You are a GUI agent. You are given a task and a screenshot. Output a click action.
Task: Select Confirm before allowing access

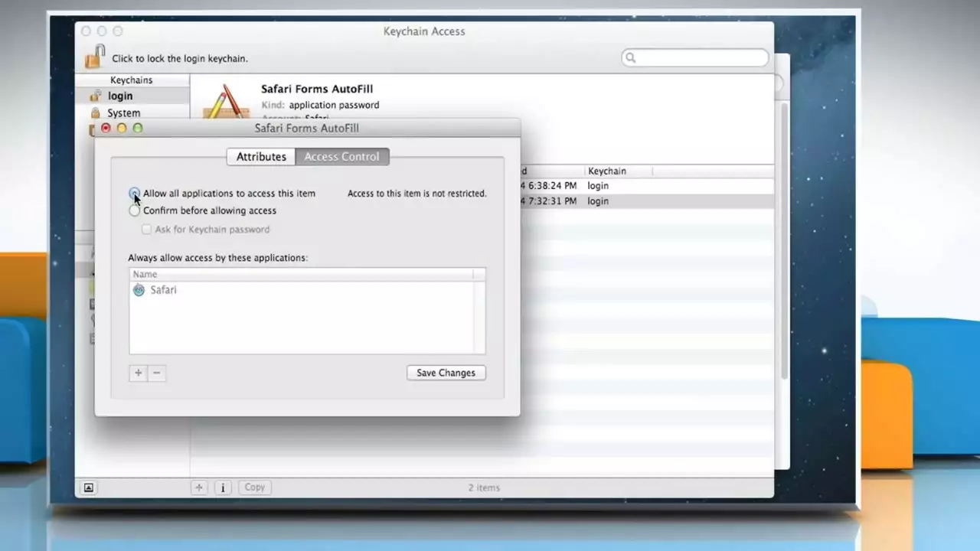pyautogui.click(x=135, y=210)
